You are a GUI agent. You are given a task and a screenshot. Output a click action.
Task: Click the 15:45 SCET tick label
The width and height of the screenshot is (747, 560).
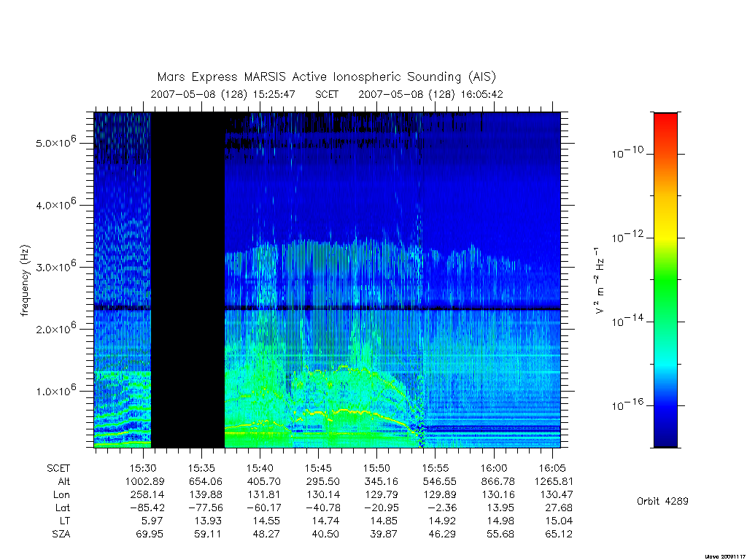pos(318,468)
